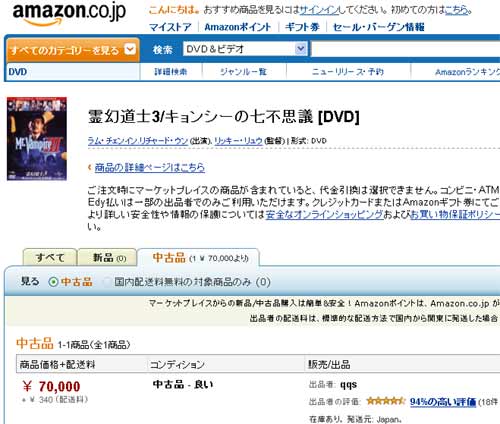Open the すべてのカテゴリーを見る dropdown arrow

coord(130,49)
